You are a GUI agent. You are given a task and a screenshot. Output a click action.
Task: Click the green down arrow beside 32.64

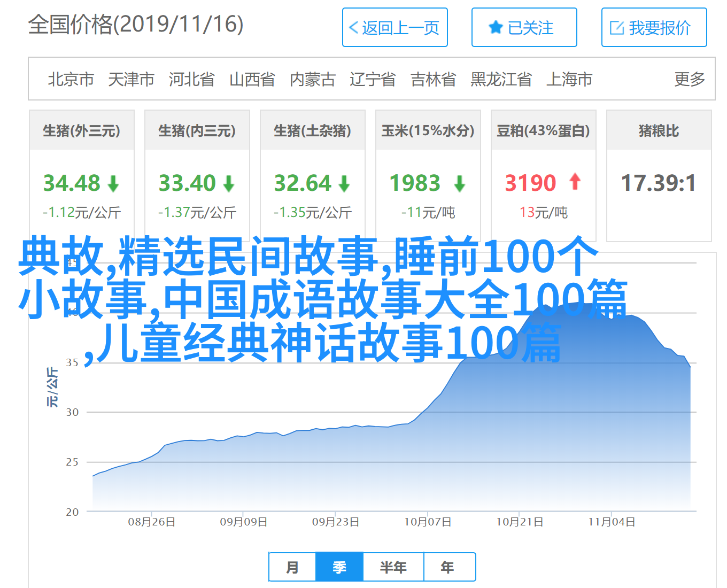pyautogui.click(x=344, y=184)
